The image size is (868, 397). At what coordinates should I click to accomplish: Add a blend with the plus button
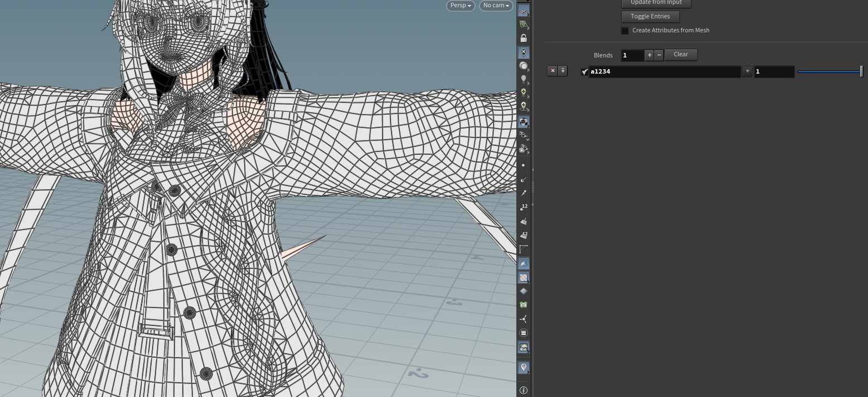coord(649,55)
